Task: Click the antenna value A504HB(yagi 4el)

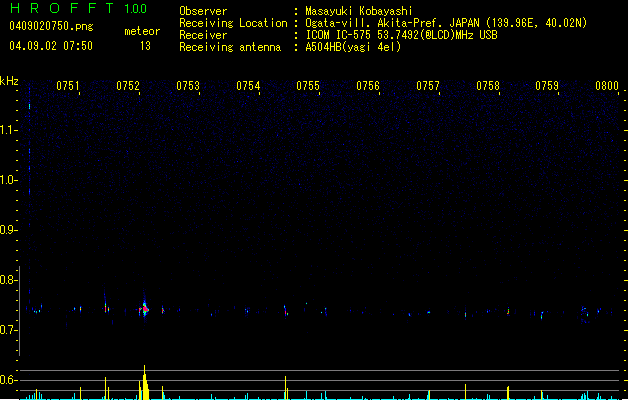Action: [353, 47]
